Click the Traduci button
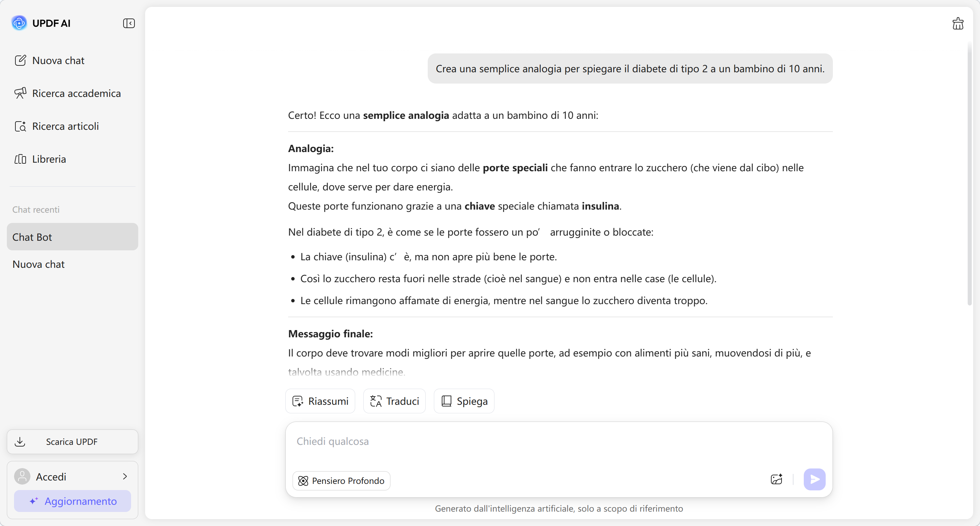 point(394,401)
